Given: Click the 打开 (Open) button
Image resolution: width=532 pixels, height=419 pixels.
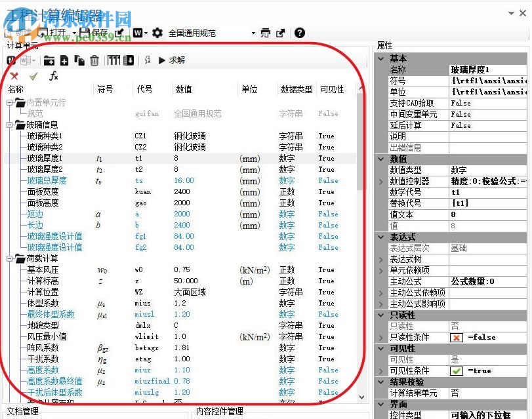Looking at the screenshot, I should point(52,32).
